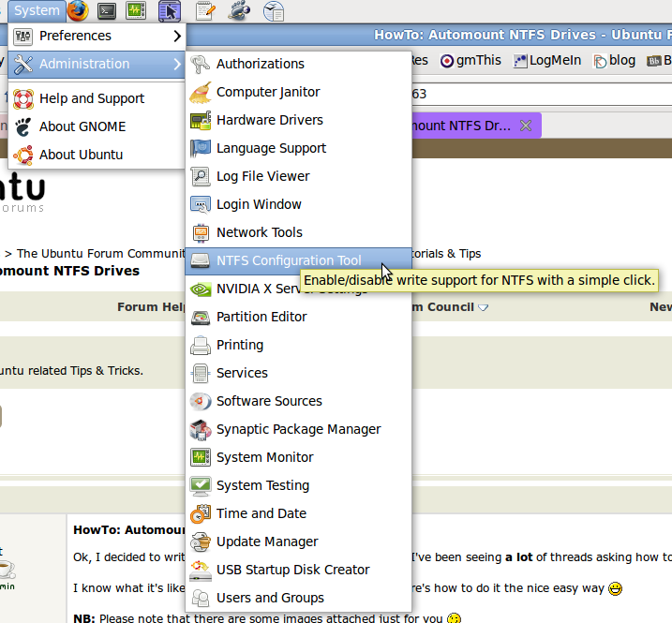This screenshot has width=672, height=623.
Task: Click the Network Tools icon
Action: point(201,232)
